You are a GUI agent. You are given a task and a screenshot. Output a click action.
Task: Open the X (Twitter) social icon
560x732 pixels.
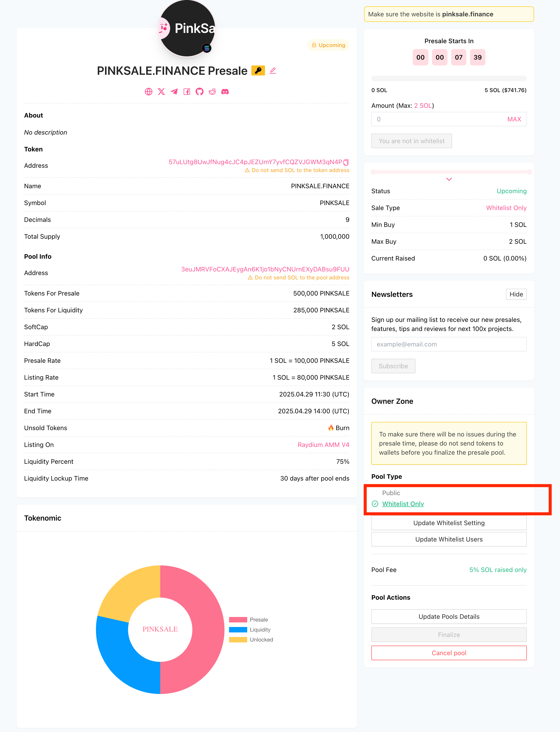click(161, 92)
